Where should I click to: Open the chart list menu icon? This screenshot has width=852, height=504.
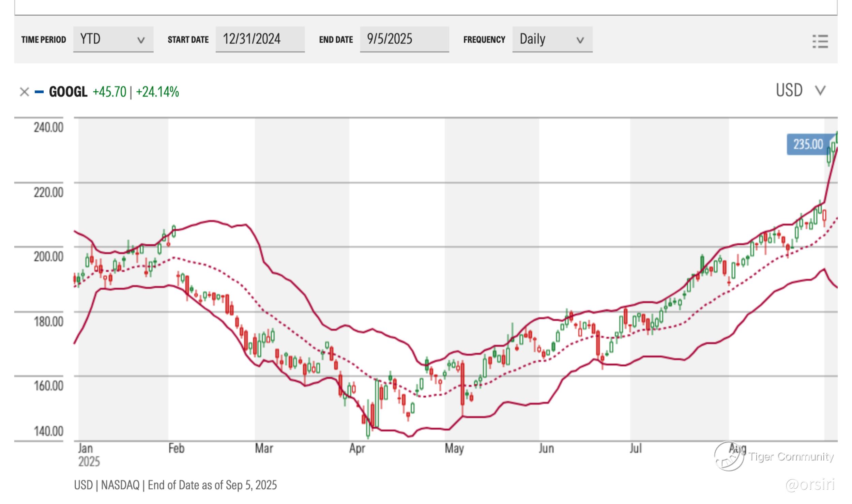click(820, 41)
